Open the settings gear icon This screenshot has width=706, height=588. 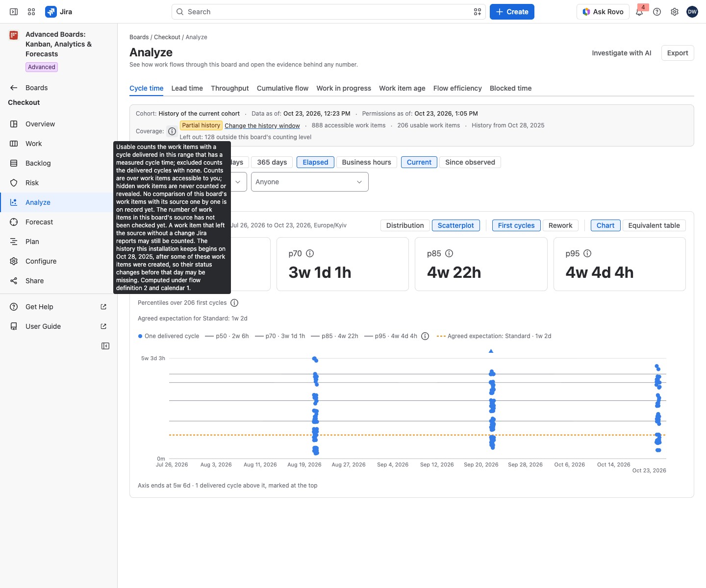[675, 12]
